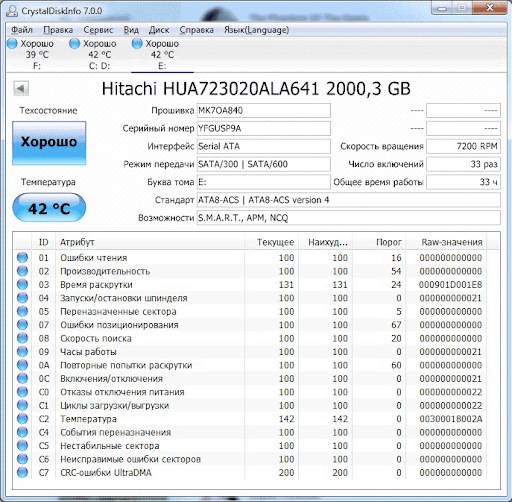The height and width of the screenshot is (502, 512).
Task: Open the Диск menu
Action: click(159, 30)
